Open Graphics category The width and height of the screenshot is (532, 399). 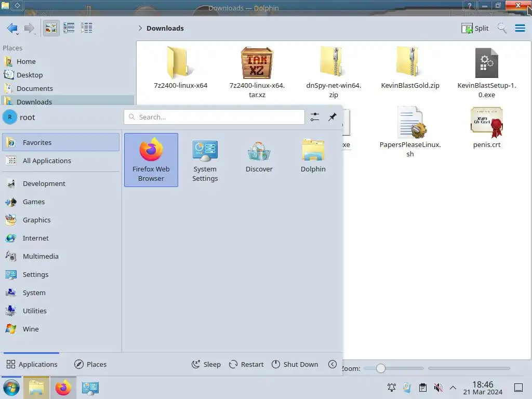coord(61,220)
